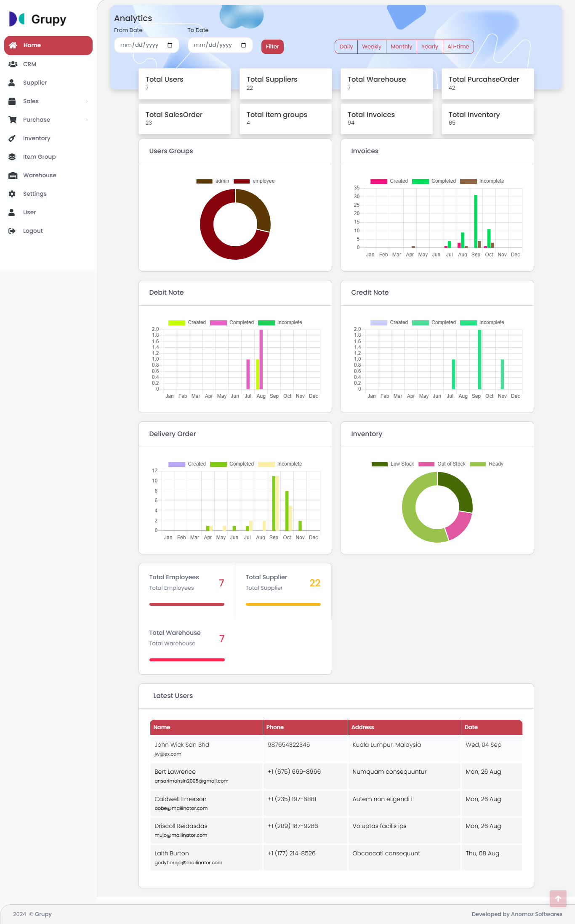
Task: Select the All-time range tab
Action: click(x=458, y=47)
